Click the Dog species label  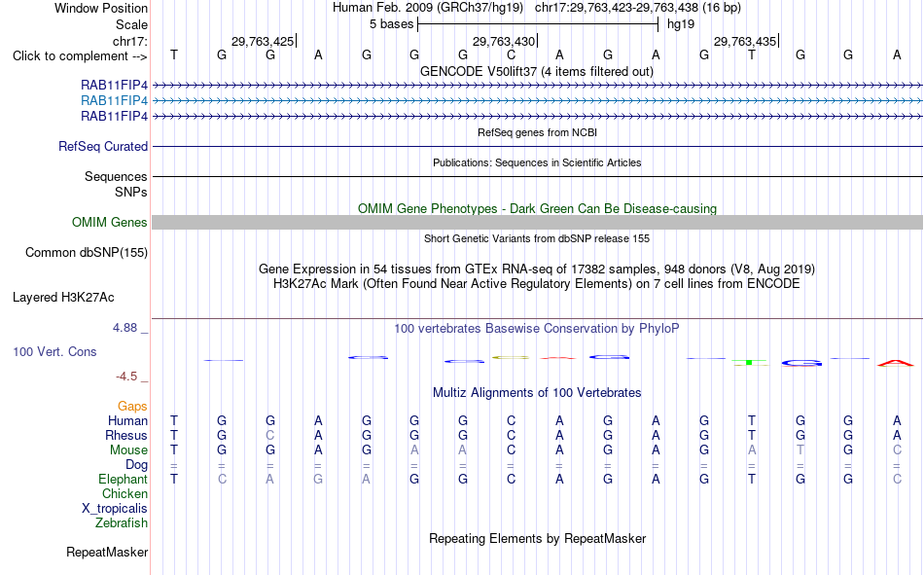point(137,465)
